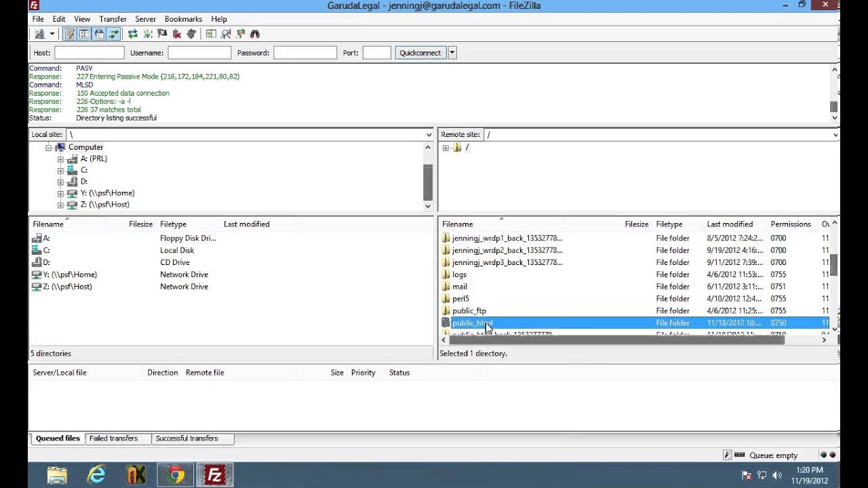Collapse the Computer tree node
The height and width of the screenshot is (488, 868).
[49, 148]
